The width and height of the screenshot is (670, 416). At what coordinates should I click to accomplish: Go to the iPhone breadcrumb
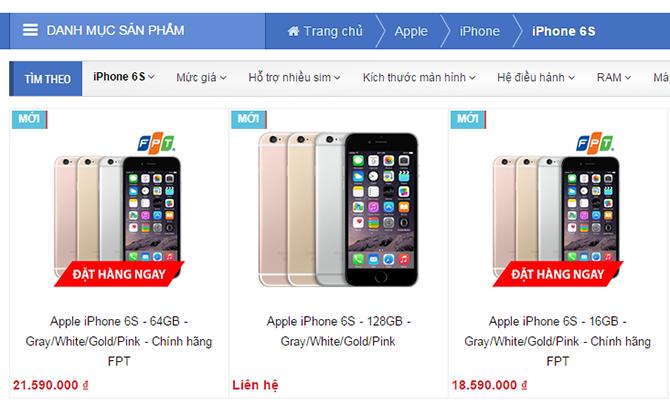click(x=479, y=31)
